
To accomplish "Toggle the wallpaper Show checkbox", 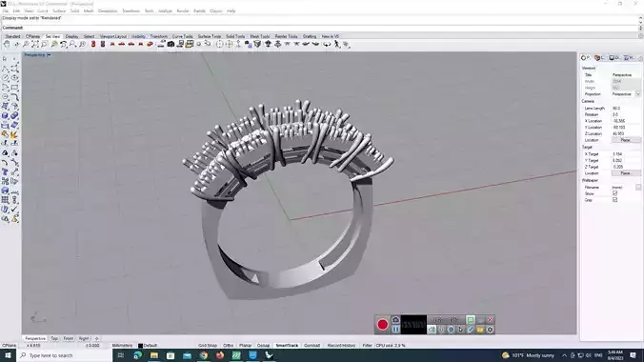I will pyautogui.click(x=614, y=193).
